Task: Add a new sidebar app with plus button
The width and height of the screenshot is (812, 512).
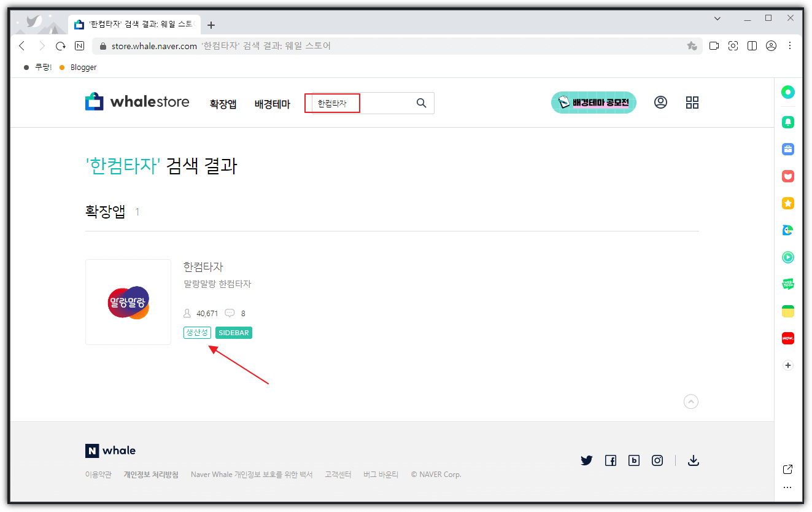Action: click(x=788, y=365)
